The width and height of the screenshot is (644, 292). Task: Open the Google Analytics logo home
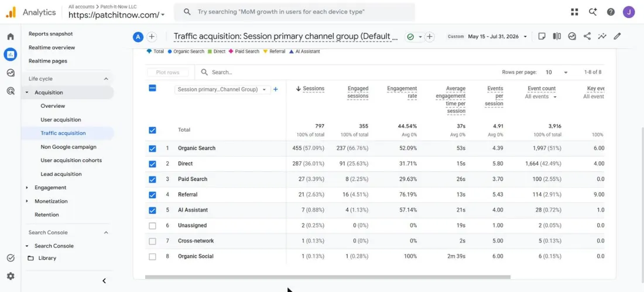11,12
